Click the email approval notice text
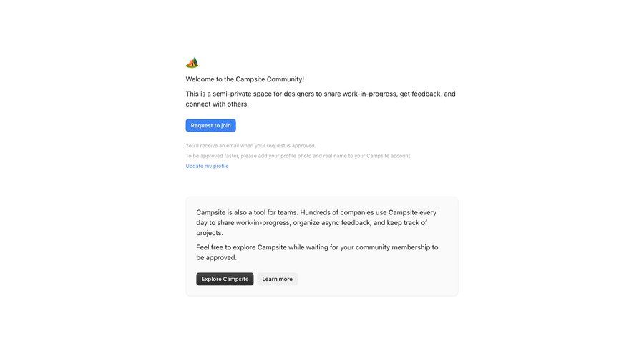Screen dimensions: 644x346 tap(250, 146)
